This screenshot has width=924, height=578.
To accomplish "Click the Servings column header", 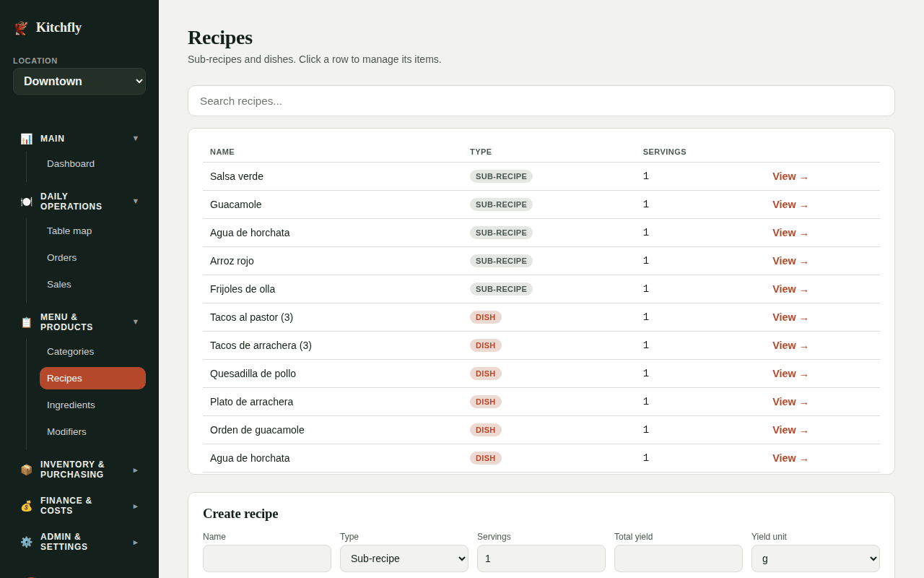I will 665,152.
